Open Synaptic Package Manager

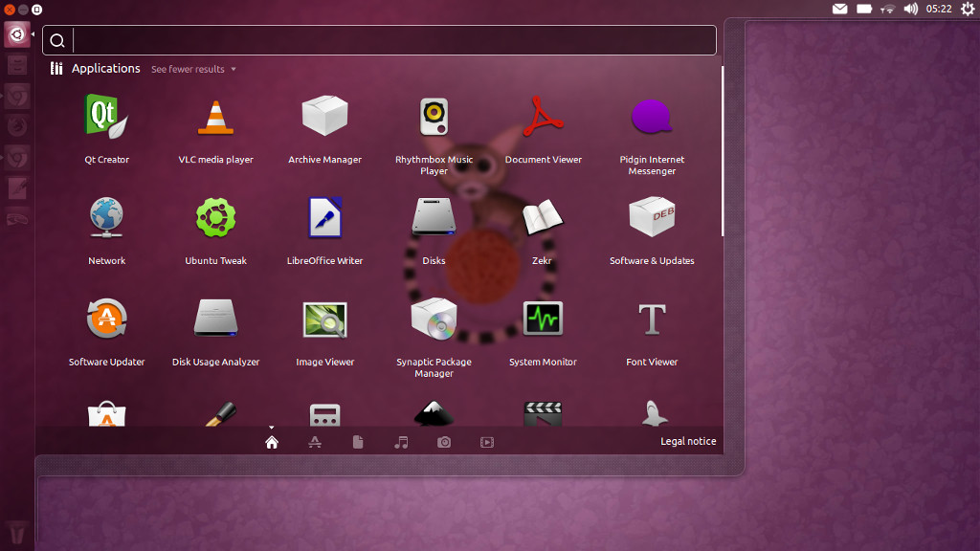[434, 319]
